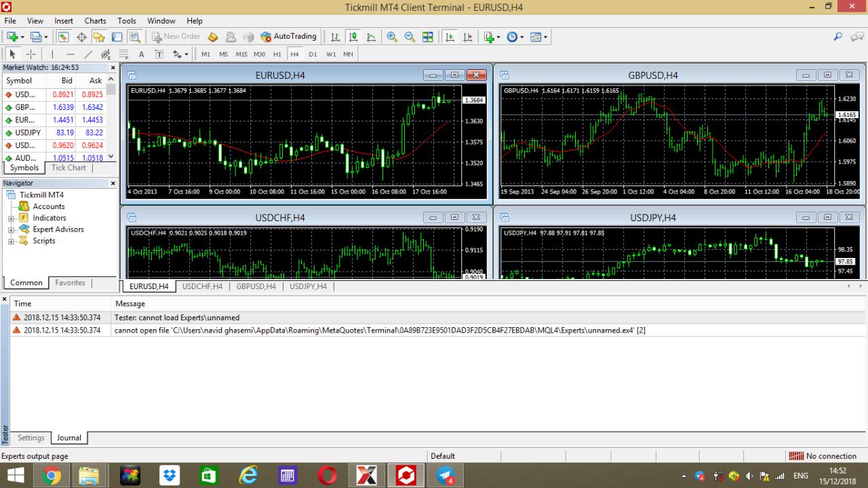
Task: Select the D1 timeframe button
Action: pyautogui.click(x=313, y=54)
